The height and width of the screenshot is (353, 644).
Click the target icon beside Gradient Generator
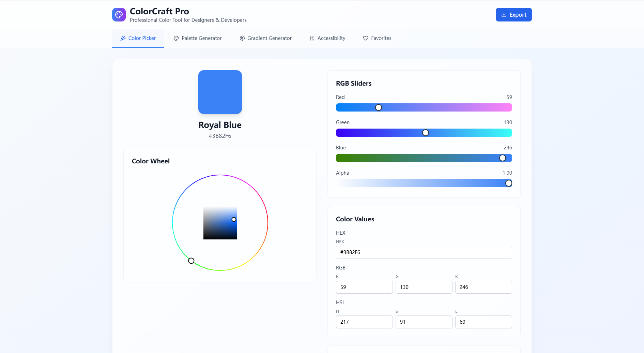point(242,38)
